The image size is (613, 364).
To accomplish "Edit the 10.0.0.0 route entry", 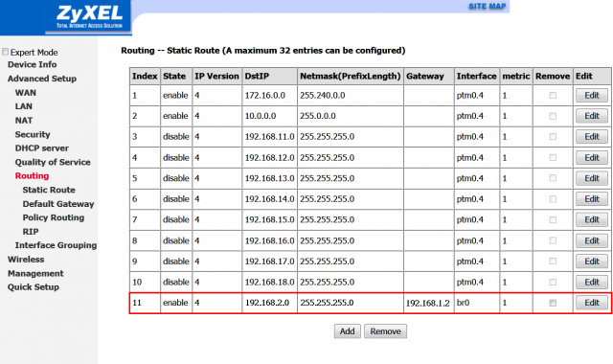I will (x=592, y=116).
